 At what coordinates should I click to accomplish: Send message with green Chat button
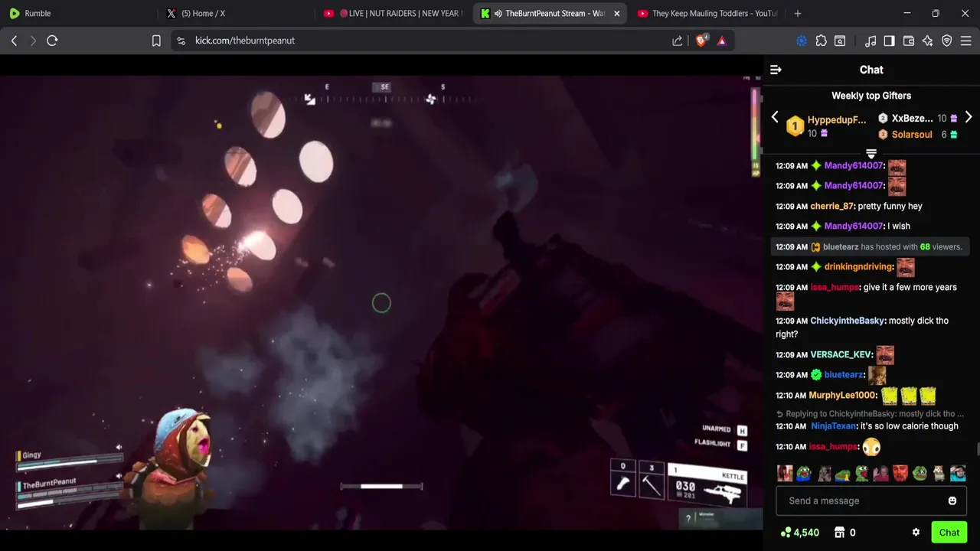coord(949,533)
